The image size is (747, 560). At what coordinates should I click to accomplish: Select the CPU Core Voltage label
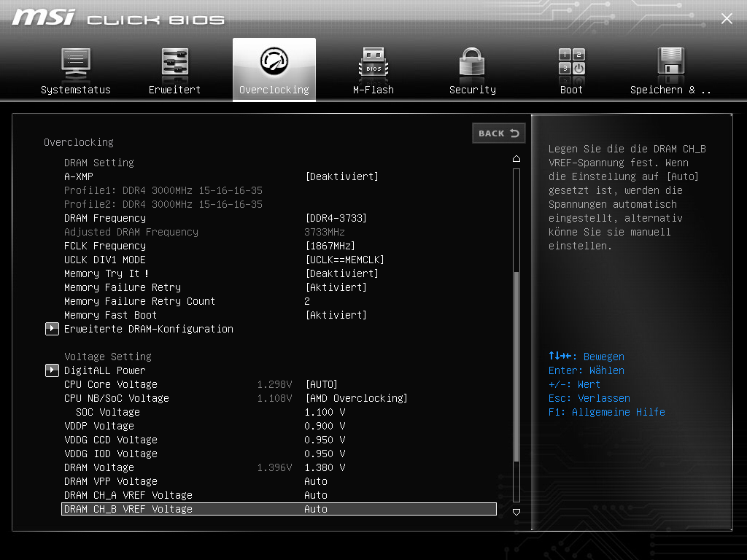[x=111, y=384]
